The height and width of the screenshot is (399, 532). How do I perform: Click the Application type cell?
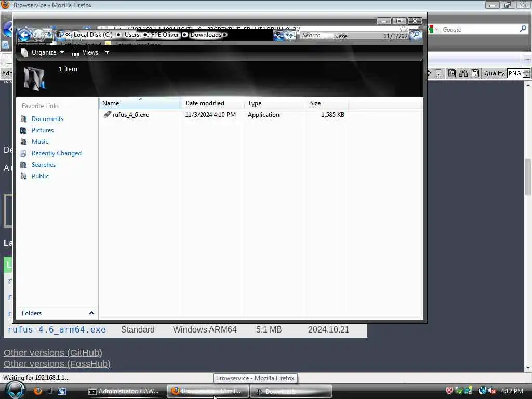(x=263, y=115)
